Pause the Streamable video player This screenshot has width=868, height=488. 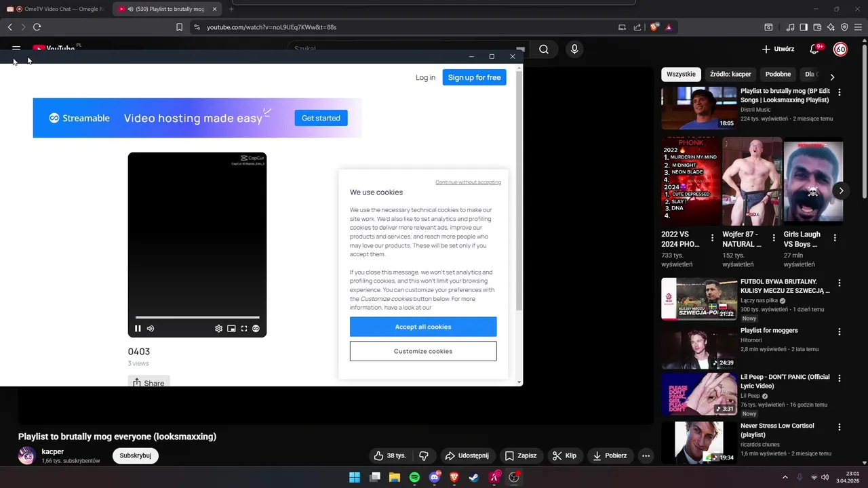coord(138,329)
